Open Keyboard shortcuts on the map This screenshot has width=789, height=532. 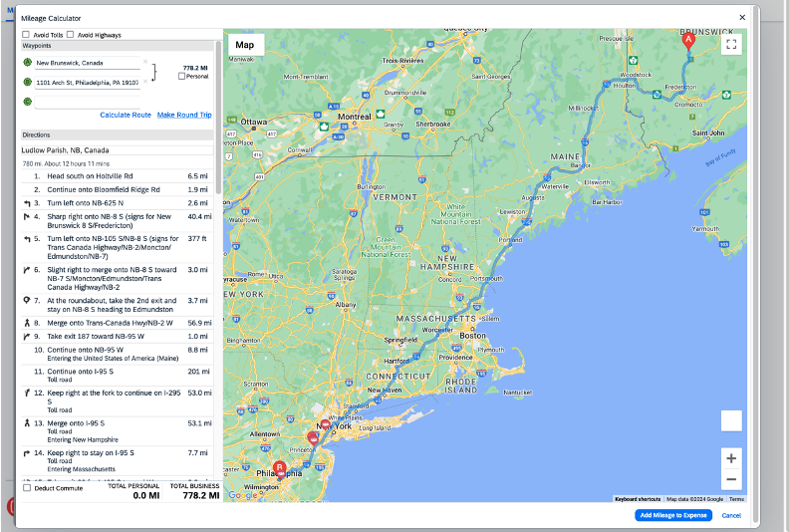(x=638, y=499)
